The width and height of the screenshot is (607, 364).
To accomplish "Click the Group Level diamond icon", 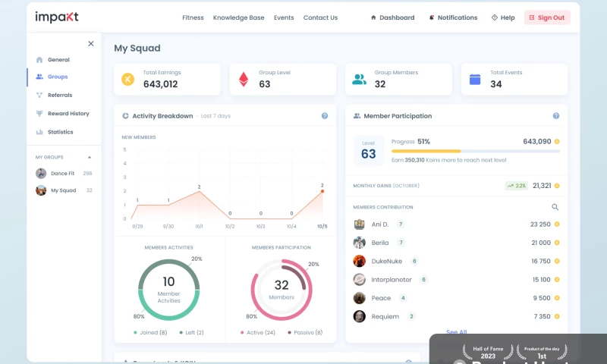I will (x=244, y=79).
